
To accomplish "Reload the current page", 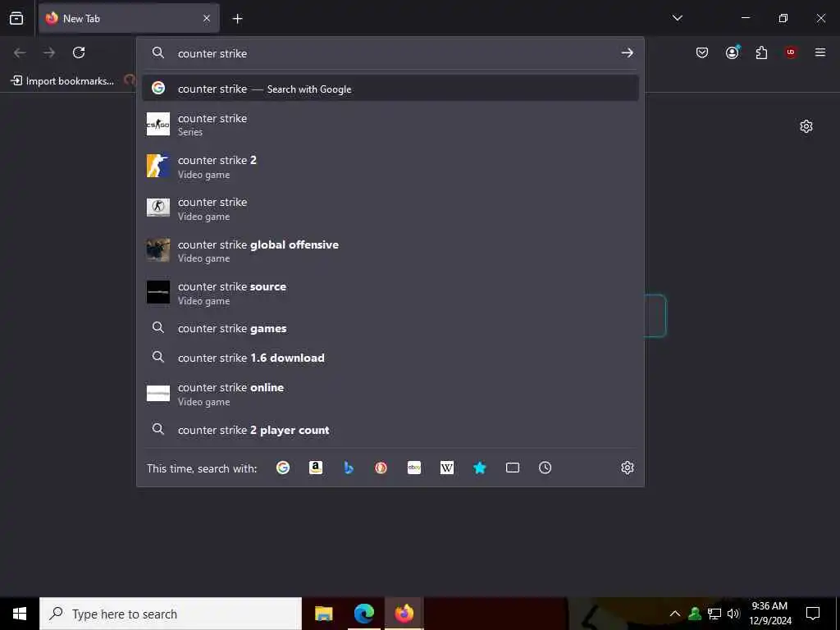I will tap(79, 52).
